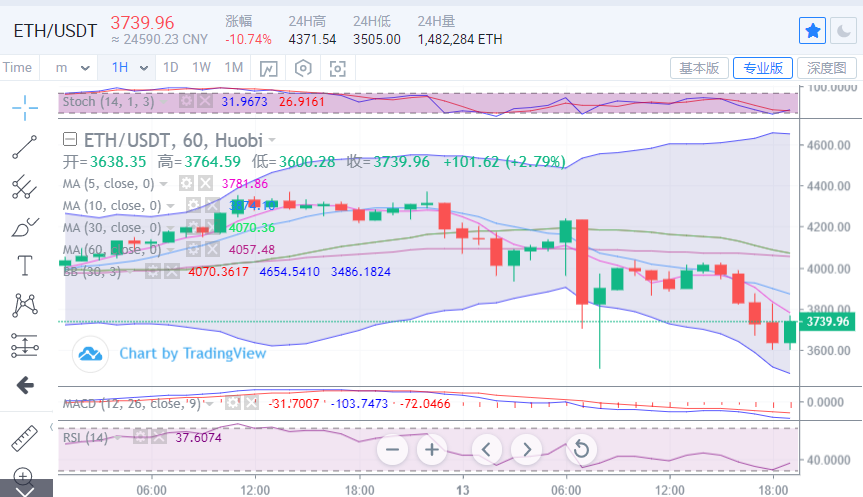Select the XABCD pattern tool

[25, 305]
